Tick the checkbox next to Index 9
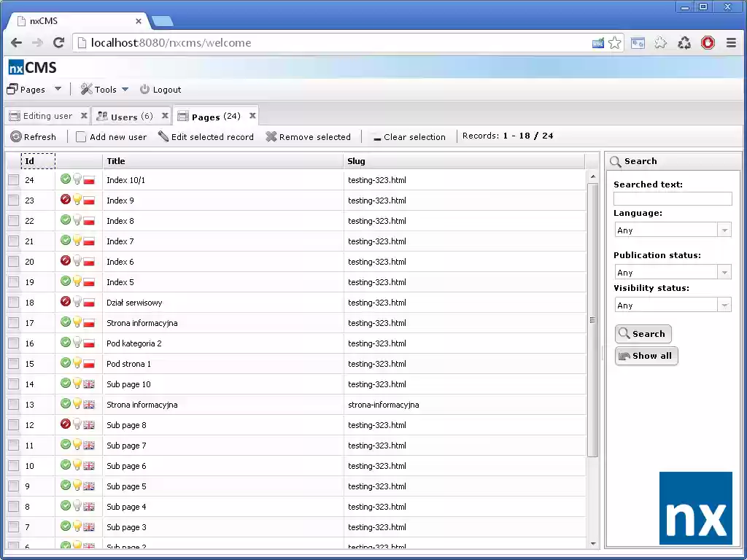The image size is (747, 560). coord(13,201)
